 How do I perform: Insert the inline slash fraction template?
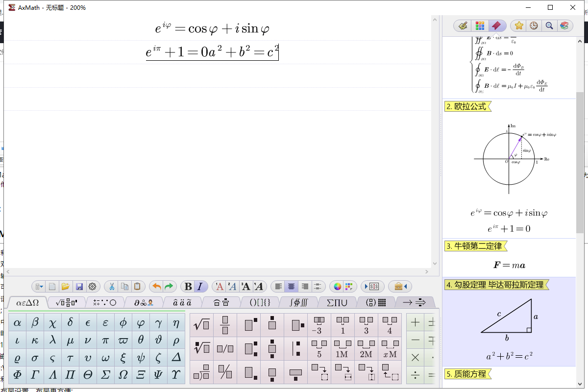225,348
